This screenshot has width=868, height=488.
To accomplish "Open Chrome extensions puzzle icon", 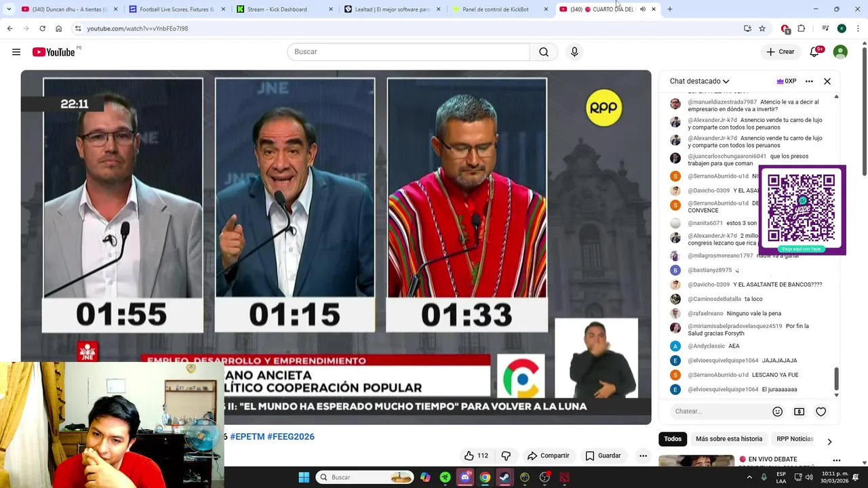I will tap(802, 28).
